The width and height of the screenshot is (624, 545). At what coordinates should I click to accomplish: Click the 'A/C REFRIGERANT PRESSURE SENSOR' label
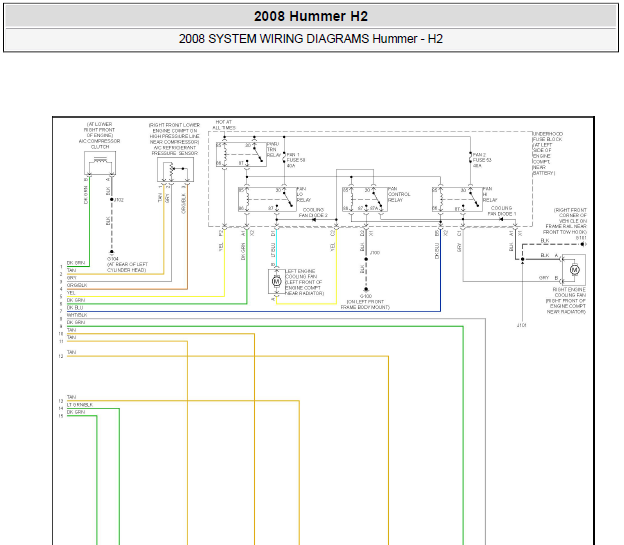(174, 150)
